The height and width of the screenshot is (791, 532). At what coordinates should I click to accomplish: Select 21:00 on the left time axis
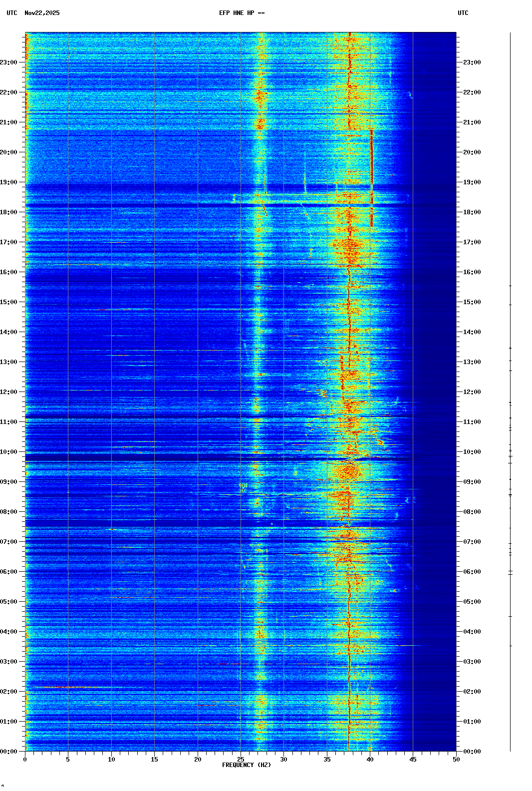tap(9, 122)
